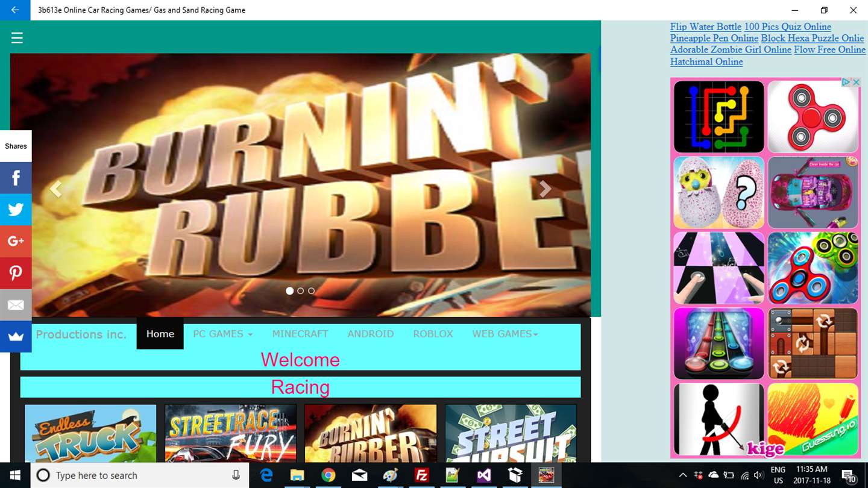
Task: Show next carousel slide
Action: 545,189
